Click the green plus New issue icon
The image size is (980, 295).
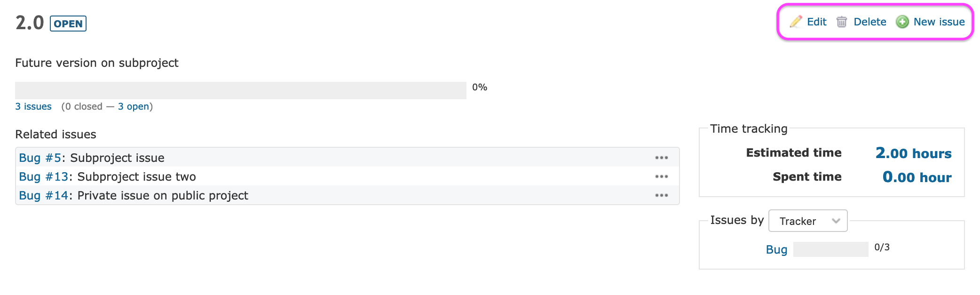pyautogui.click(x=902, y=22)
